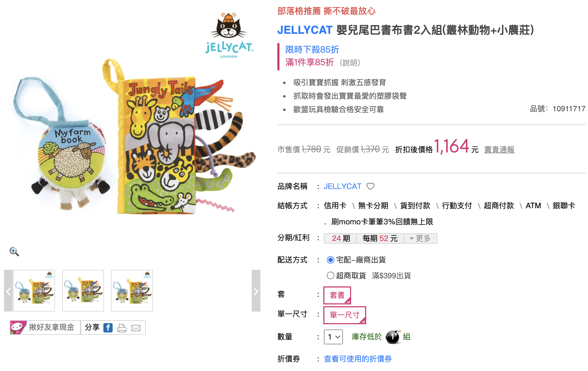This screenshot has height=371, width=588.
Task: Click the 說明 link for discount
Action: [x=350, y=63]
